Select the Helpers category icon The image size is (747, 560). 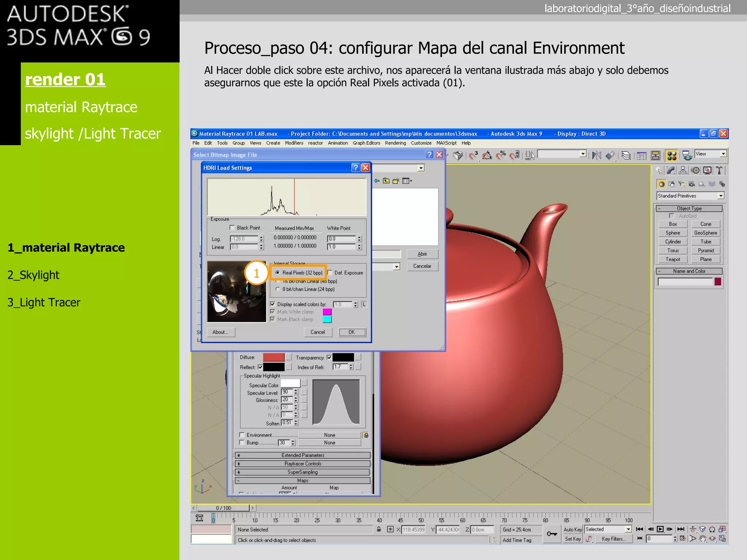click(x=702, y=184)
